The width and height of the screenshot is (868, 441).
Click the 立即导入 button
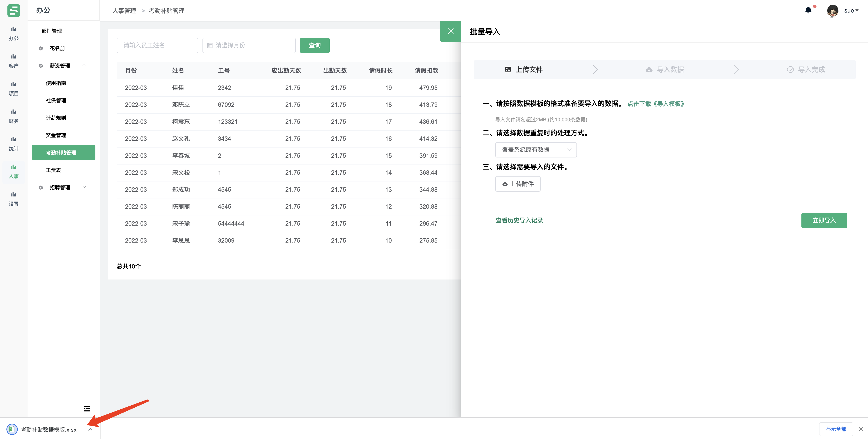pos(824,220)
